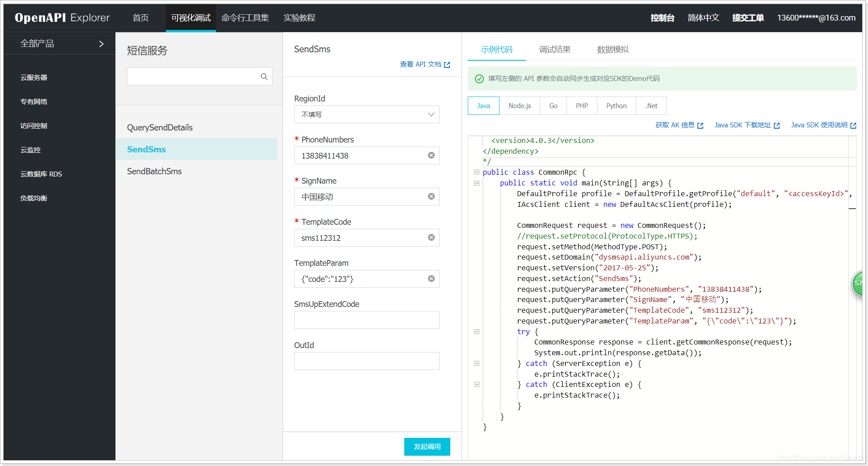Open the 查看 API 文档 link
The width and height of the screenshot is (868, 466).
pos(420,64)
